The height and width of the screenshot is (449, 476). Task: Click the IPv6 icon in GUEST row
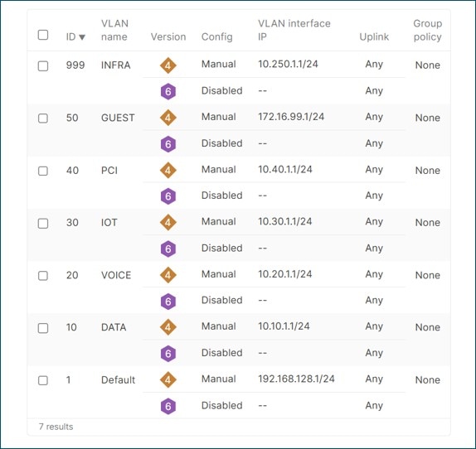[x=168, y=144]
